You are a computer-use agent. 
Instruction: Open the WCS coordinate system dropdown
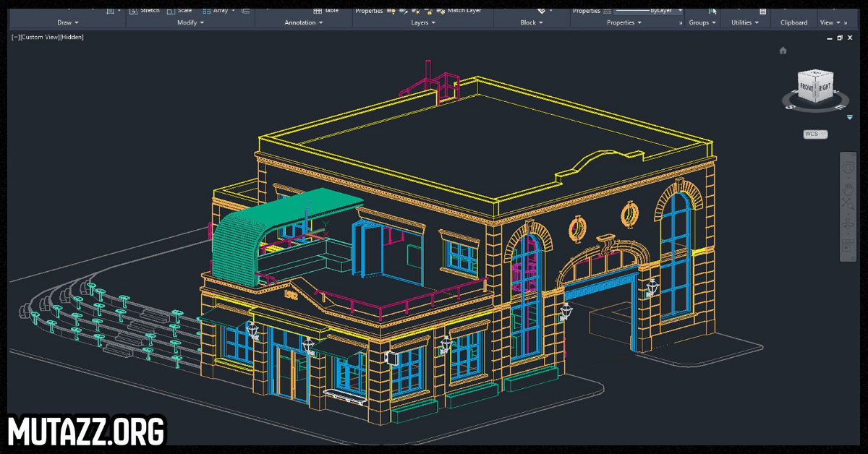click(x=815, y=134)
